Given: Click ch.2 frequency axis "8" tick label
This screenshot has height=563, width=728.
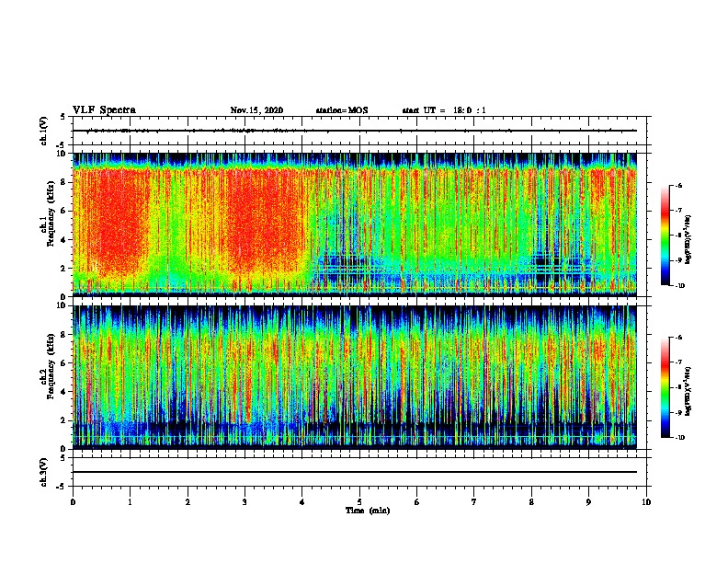Looking at the screenshot, I should (x=63, y=334).
